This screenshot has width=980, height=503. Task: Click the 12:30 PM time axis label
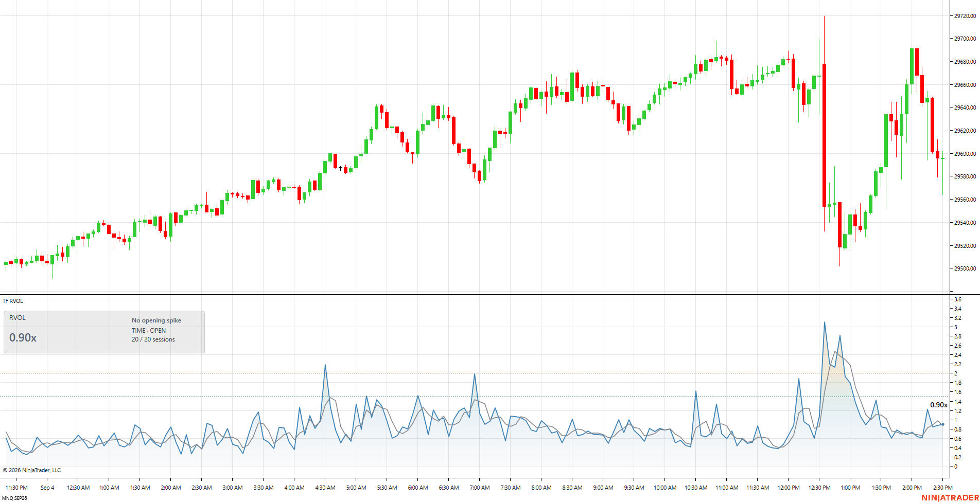point(819,488)
